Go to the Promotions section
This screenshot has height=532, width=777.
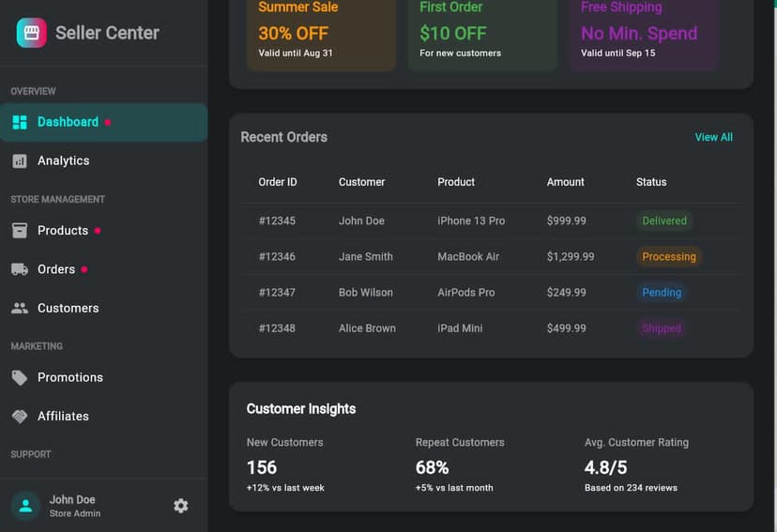point(70,378)
